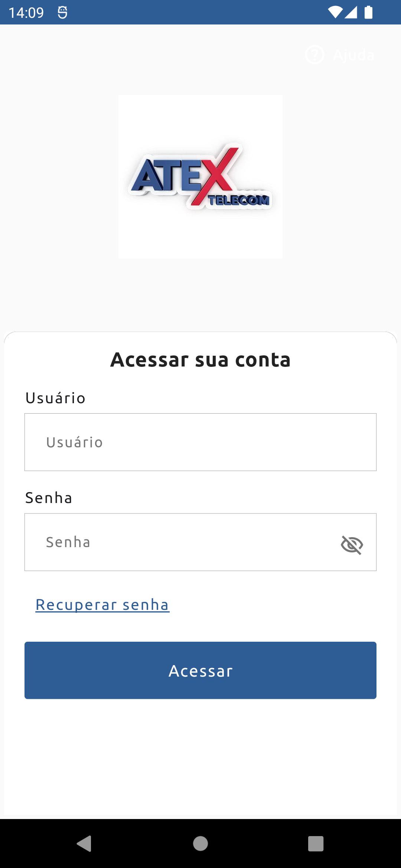Click the Acessar login button
Screen dimensions: 401x868
(x=200, y=670)
